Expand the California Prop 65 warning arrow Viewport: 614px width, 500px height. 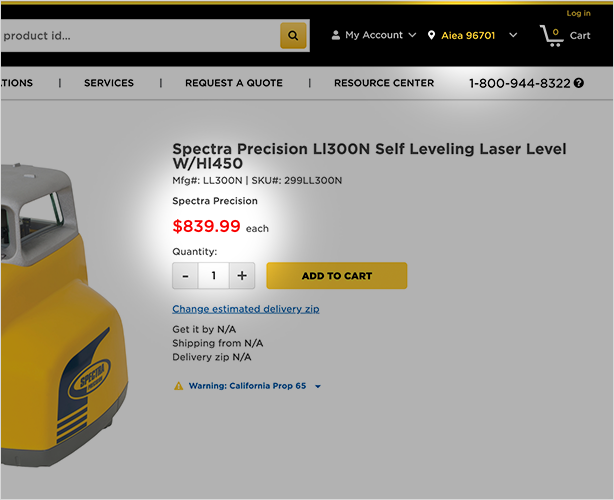[x=318, y=386]
